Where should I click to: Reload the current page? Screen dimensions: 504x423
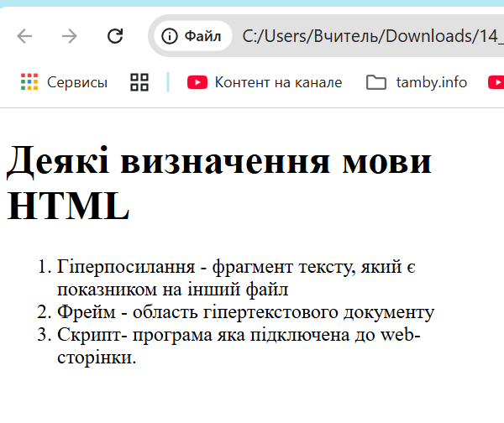[x=115, y=36]
